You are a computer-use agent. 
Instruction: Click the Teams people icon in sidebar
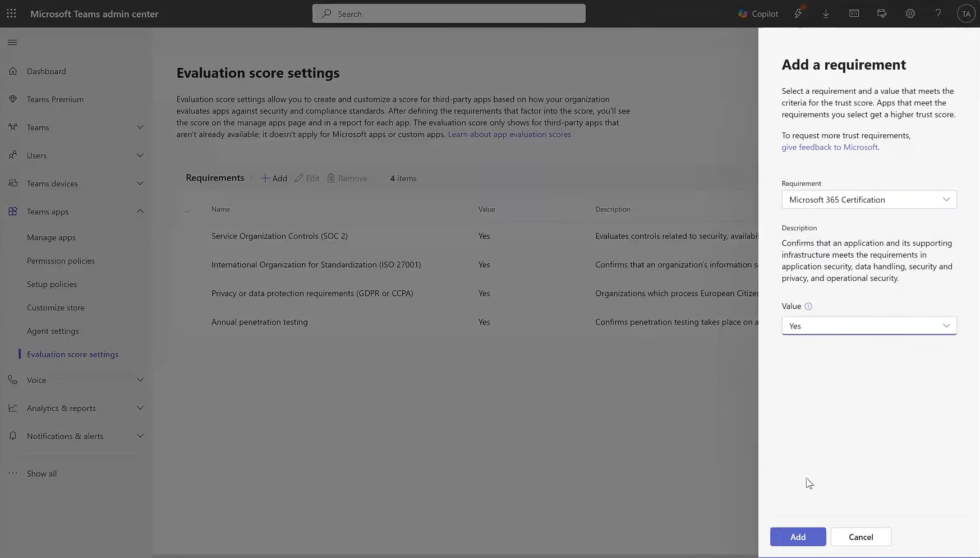[x=13, y=127]
